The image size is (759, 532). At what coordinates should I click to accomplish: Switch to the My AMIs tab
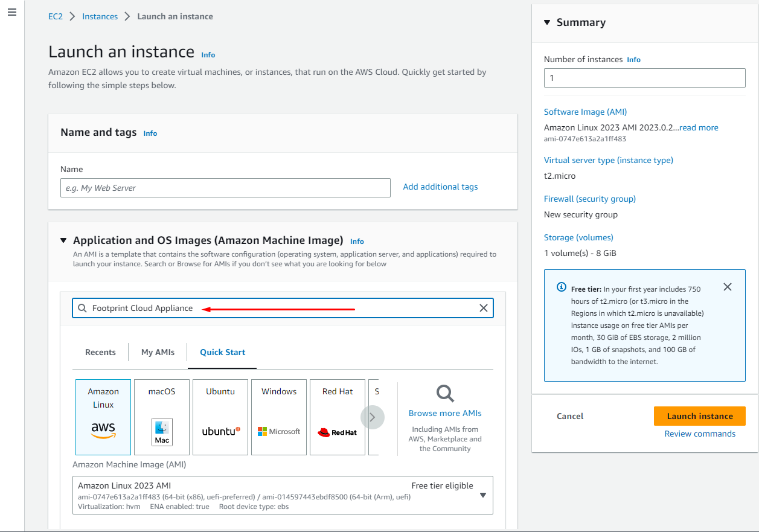click(157, 352)
